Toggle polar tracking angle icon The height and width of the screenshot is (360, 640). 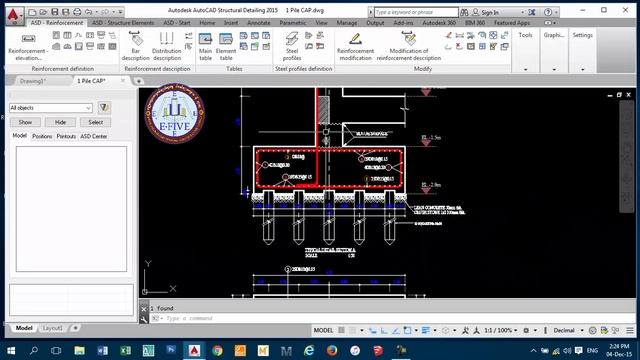tap(396, 330)
